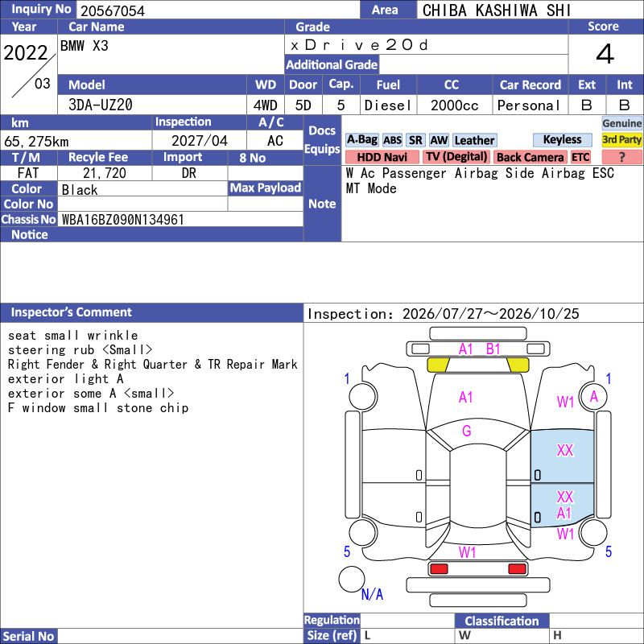Click the Docs Equips header
Screen dimensions: 644x644
pos(322,140)
